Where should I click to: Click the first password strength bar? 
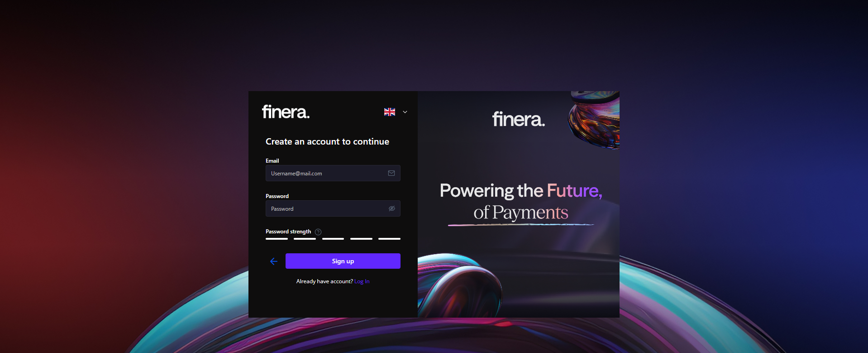[x=277, y=239]
